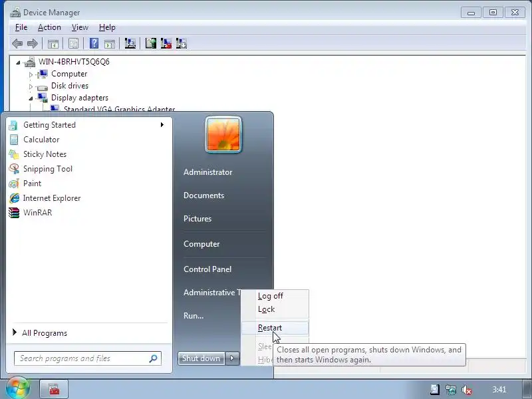Open Computer in Start menu right pane
Screen dimensions: 532x399
201,244
